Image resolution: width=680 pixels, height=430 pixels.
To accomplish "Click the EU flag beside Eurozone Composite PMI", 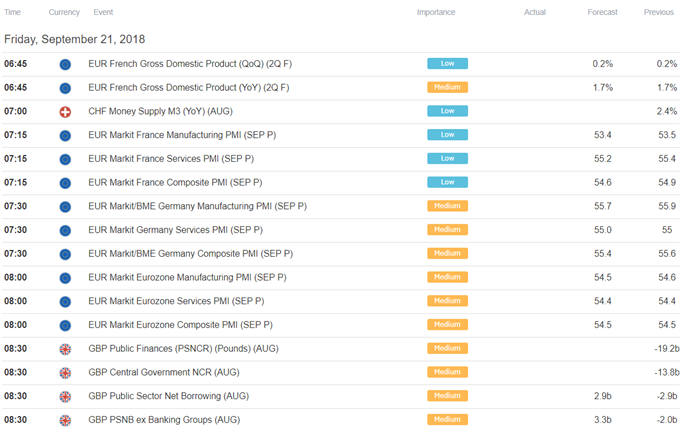I will (x=65, y=325).
